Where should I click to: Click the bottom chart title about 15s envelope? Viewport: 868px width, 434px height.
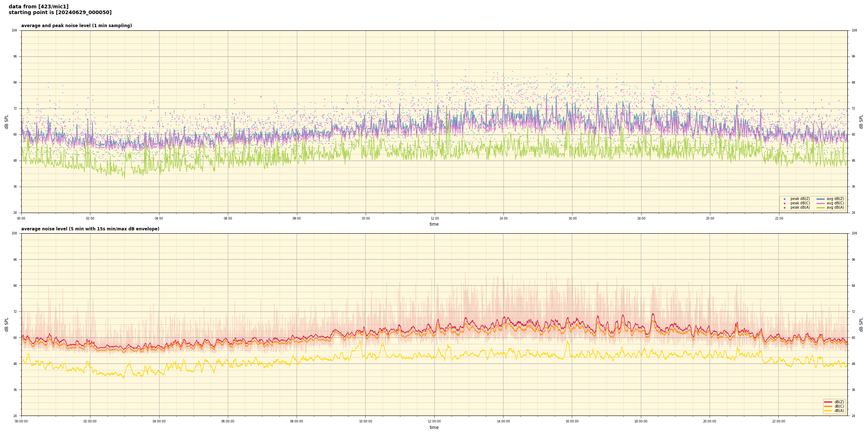coord(90,229)
